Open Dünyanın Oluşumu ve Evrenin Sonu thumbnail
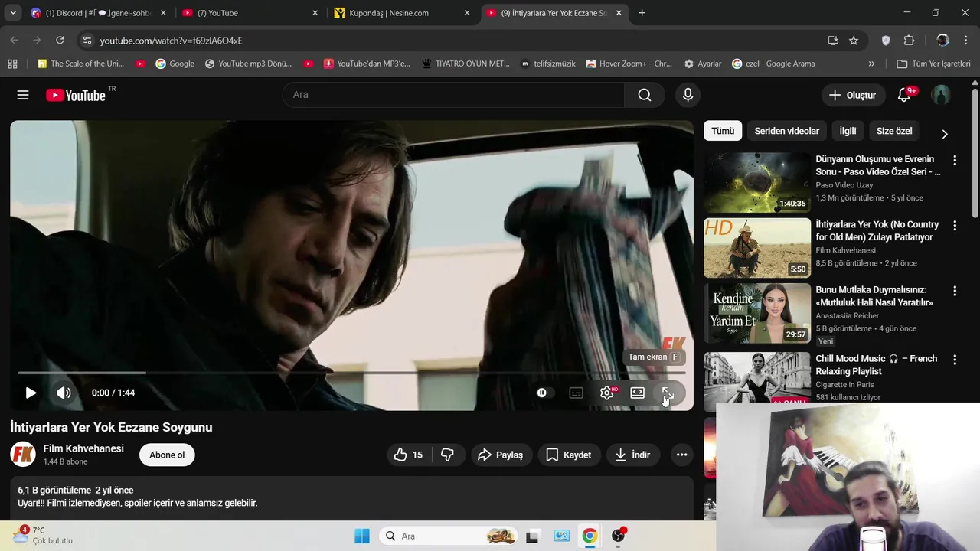Viewport: 980px width, 551px height. [757, 182]
